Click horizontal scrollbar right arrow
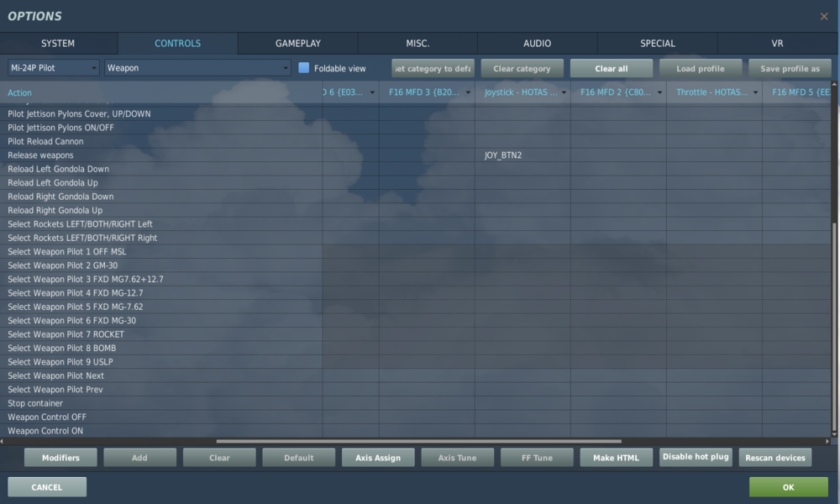Viewport: 840px width, 504px height. (x=827, y=441)
